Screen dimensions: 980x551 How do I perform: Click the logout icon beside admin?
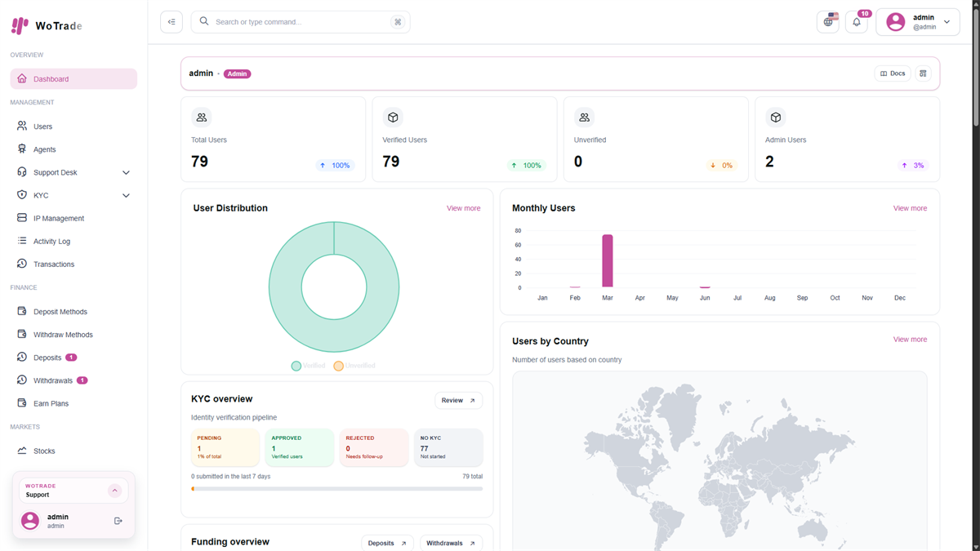click(118, 521)
